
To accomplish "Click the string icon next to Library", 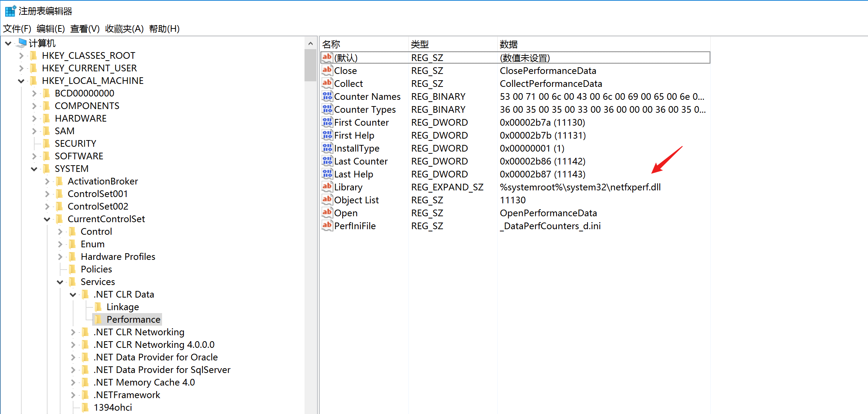I will tap(327, 187).
